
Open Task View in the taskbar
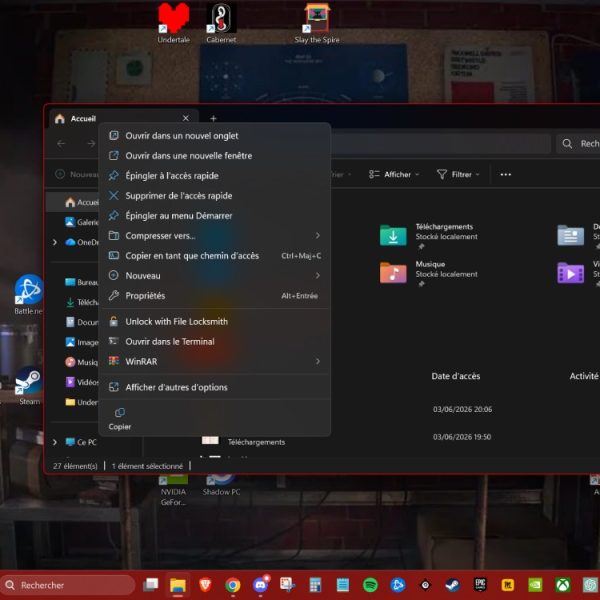point(151,585)
